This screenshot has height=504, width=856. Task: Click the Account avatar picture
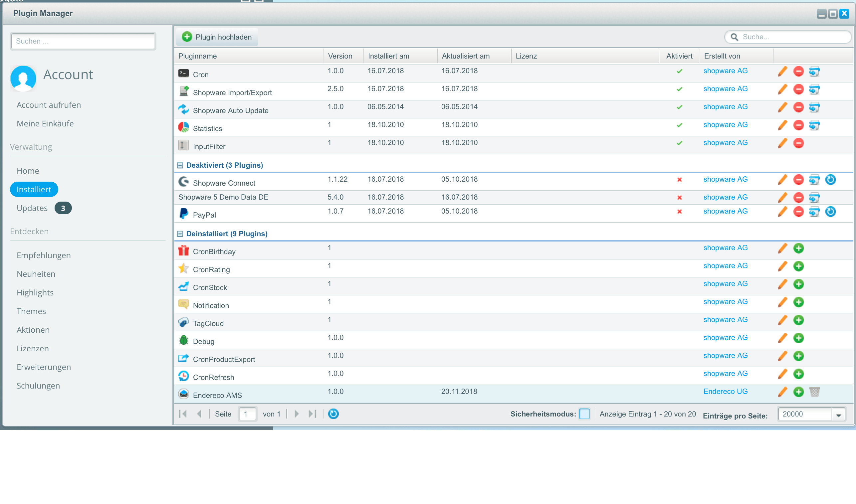click(x=23, y=78)
